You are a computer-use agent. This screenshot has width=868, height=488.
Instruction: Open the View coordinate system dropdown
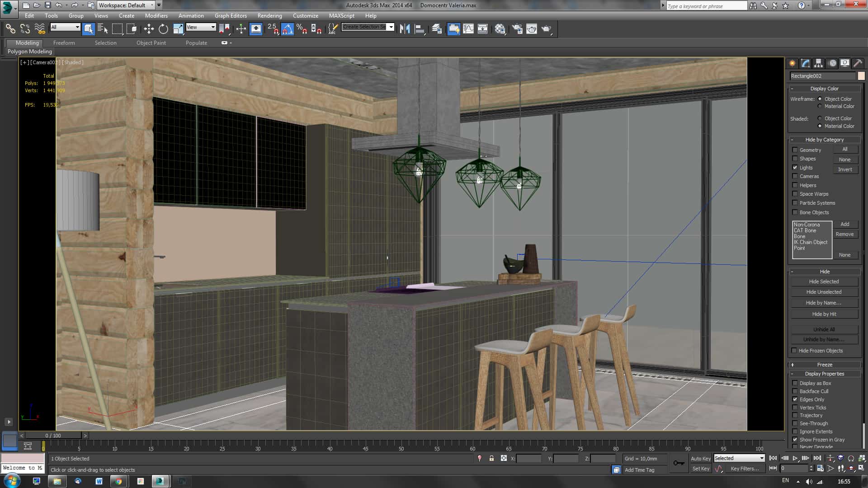201,27
